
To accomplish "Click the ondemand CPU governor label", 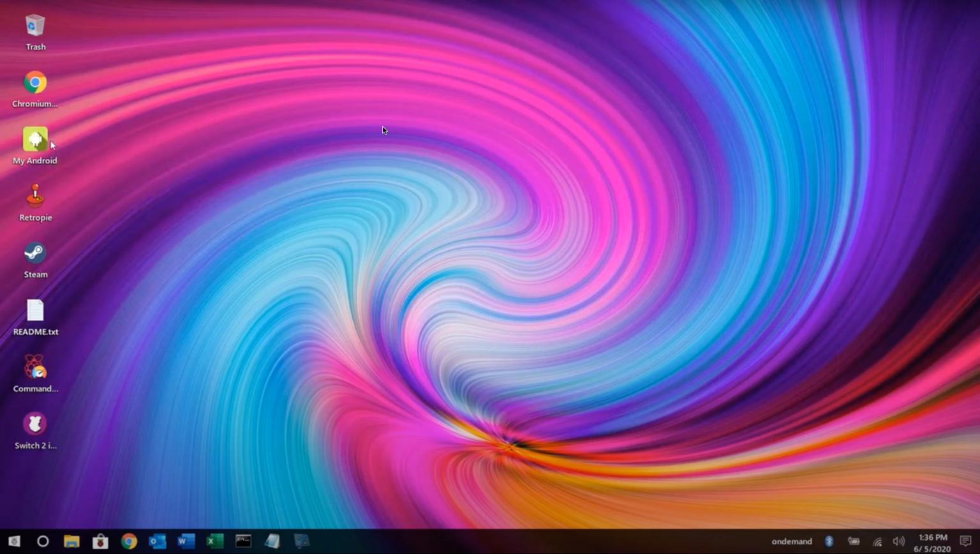I will pos(792,541).
